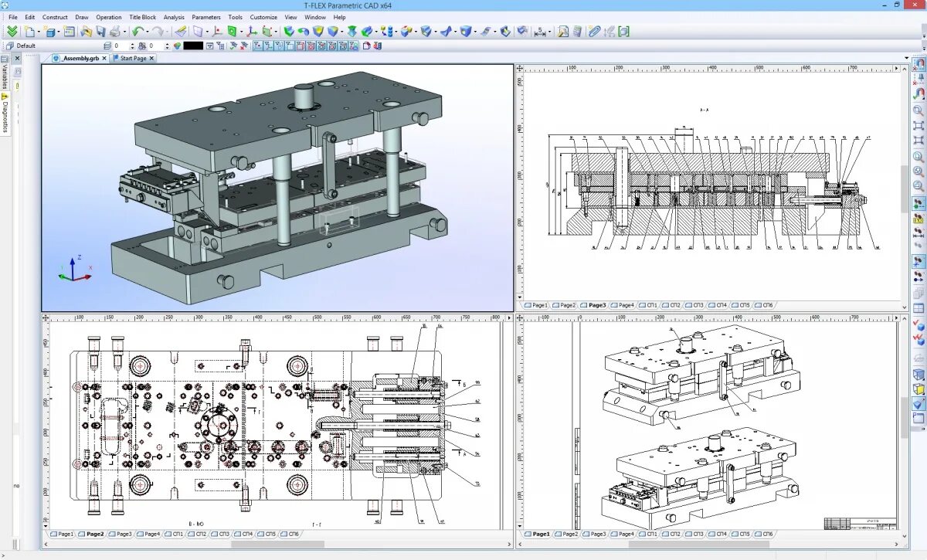Click the green Undo arrow
The image size is (927, 560).
[x=138, y=32]
